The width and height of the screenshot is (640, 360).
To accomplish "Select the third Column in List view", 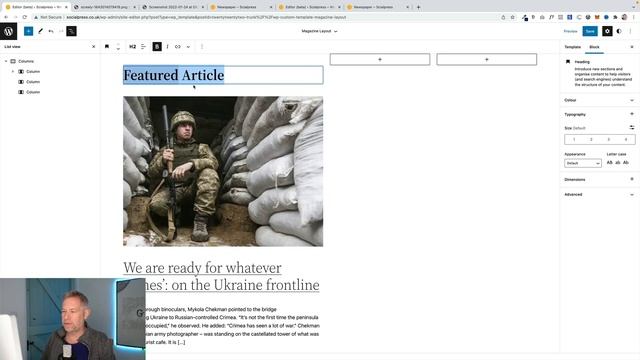I will coord(33,92).
